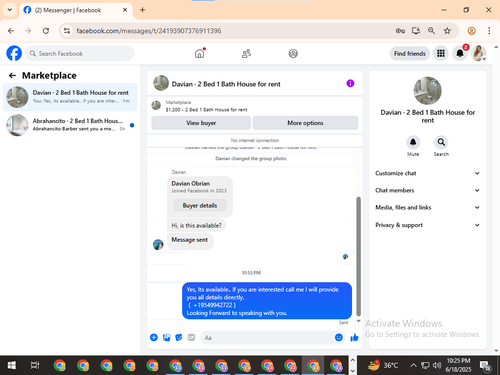Select the Messenger | Facebook tab
The image size is (500, 375).
click(x=76, y=10)
